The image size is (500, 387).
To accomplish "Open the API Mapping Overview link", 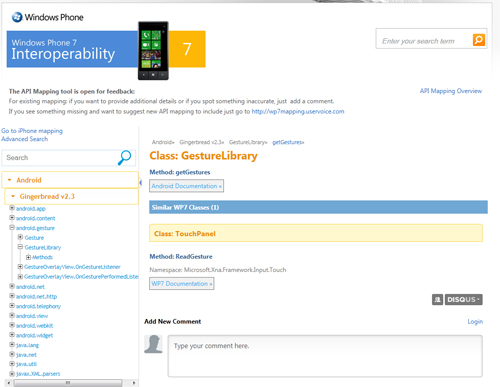I will (451, 91).
